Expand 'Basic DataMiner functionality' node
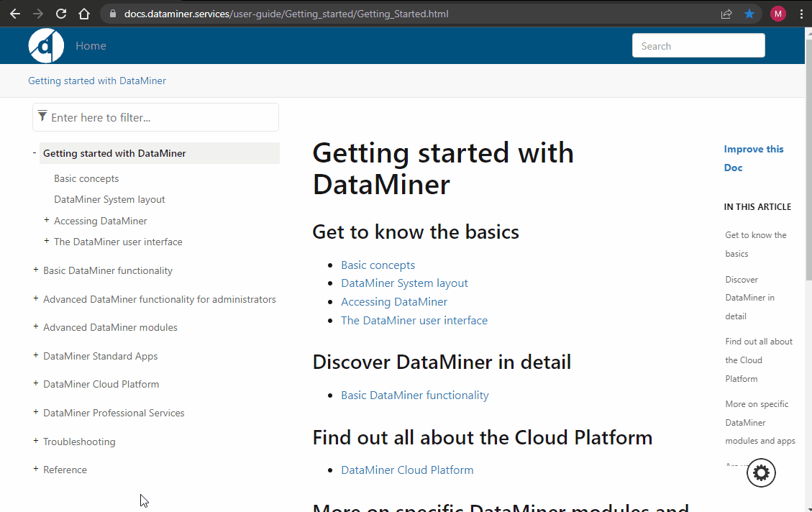The width and height of the screenshot is (812, 512). pyautogui.click(x=36, y=270)
